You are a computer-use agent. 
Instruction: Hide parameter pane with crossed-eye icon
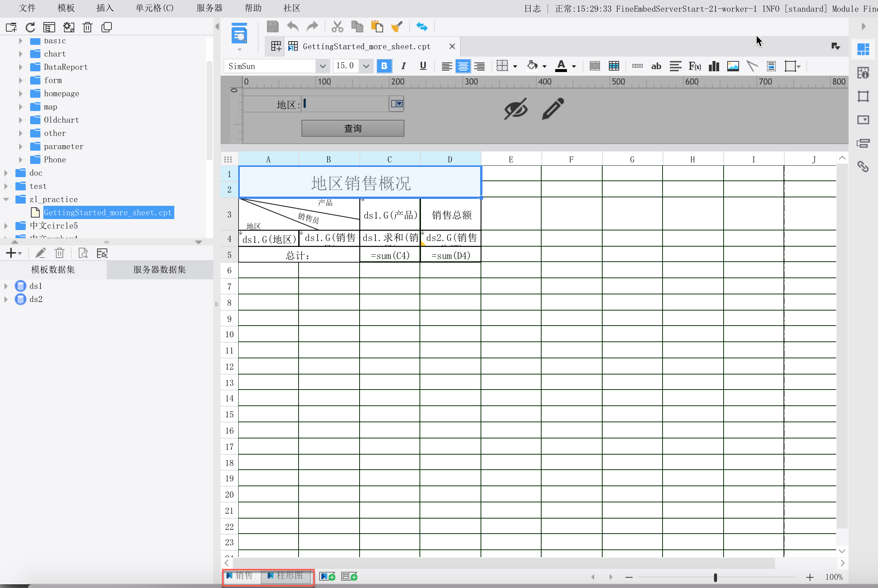point(515,109)
